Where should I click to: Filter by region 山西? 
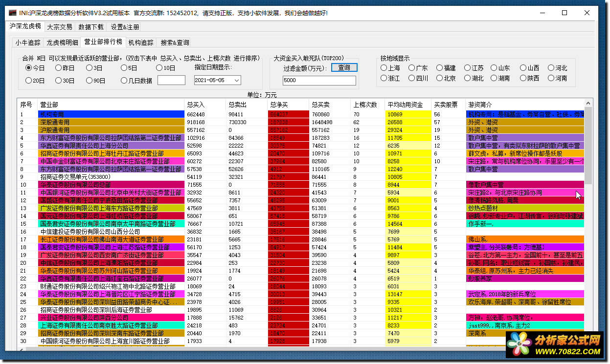(529, 68)
